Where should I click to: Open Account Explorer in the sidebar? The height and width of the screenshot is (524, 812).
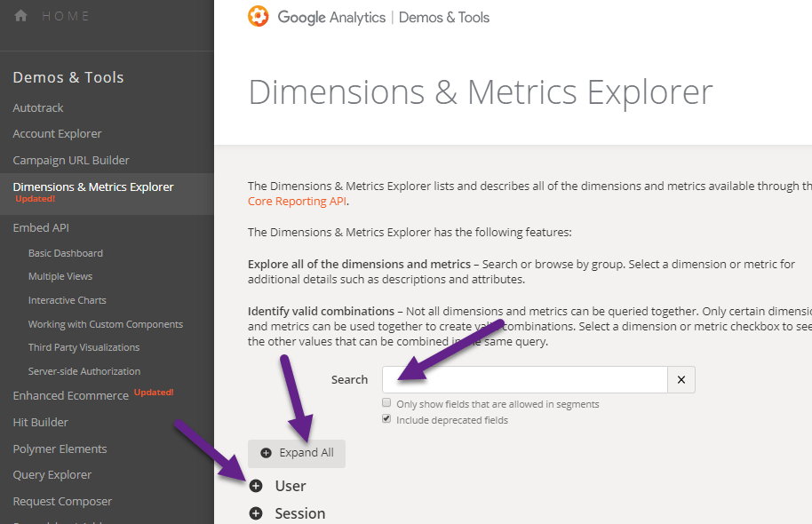[x=57, y=133]
